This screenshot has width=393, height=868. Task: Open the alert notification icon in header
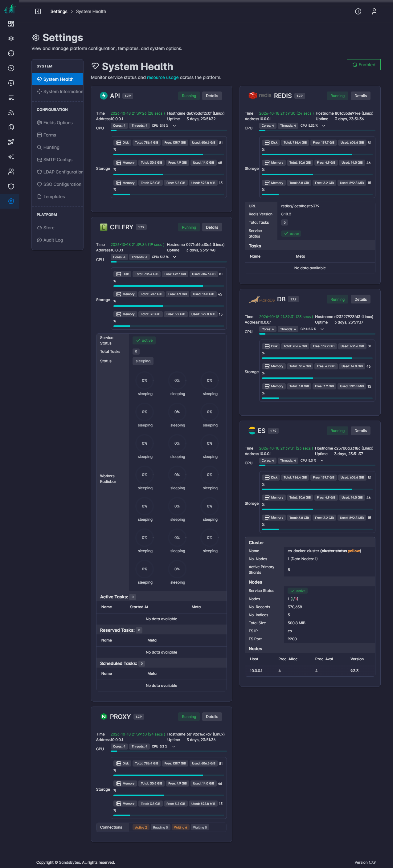358,11
